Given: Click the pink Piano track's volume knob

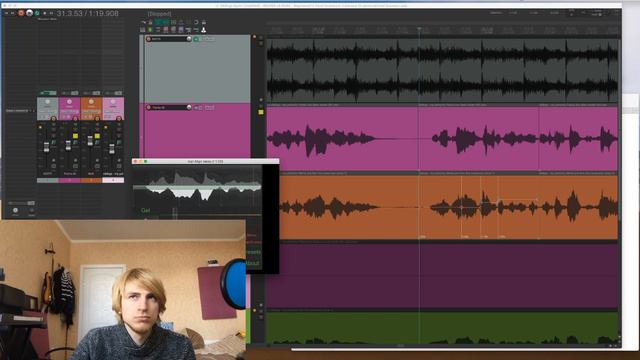Looking at the screenshot, I should (x=189, y=107).
